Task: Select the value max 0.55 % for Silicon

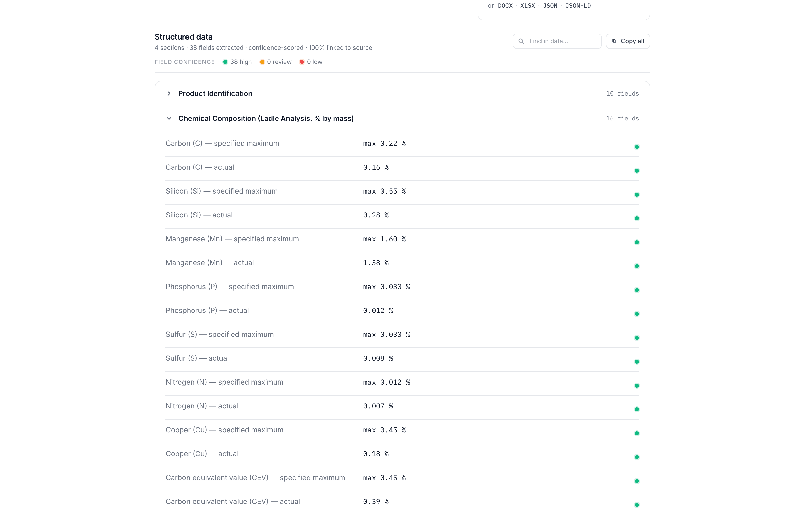Action: [384, 191]
